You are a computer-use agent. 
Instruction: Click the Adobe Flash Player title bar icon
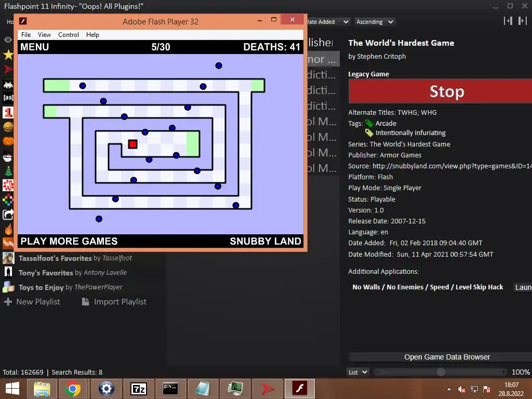click(x=23, y=21)
